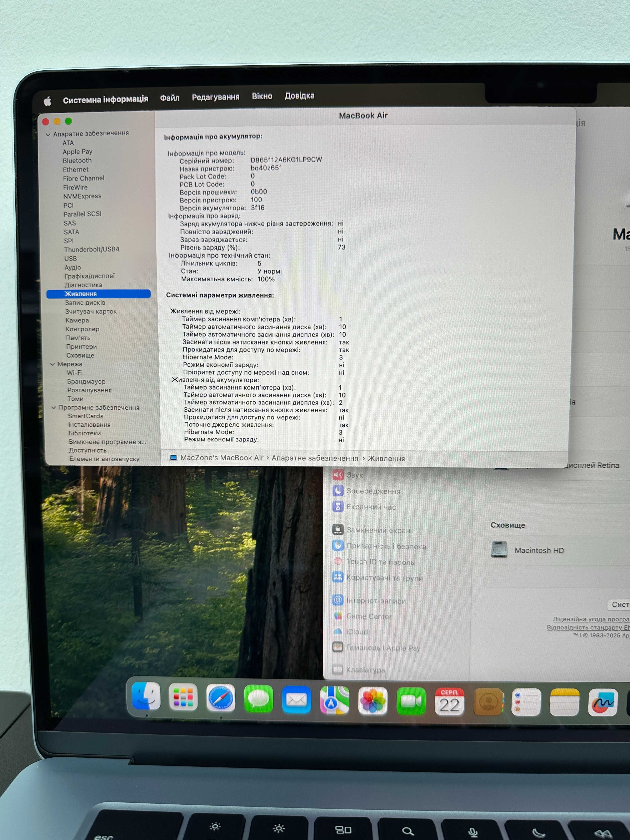
Task: Select Графіка/дисплеї in sidebar
Action: 90,276
